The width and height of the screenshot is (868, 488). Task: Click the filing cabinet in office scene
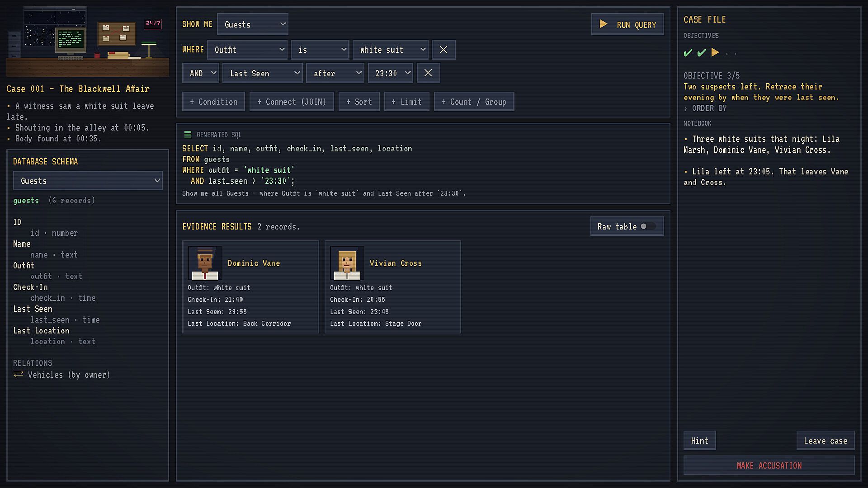(x=14, y=44)
